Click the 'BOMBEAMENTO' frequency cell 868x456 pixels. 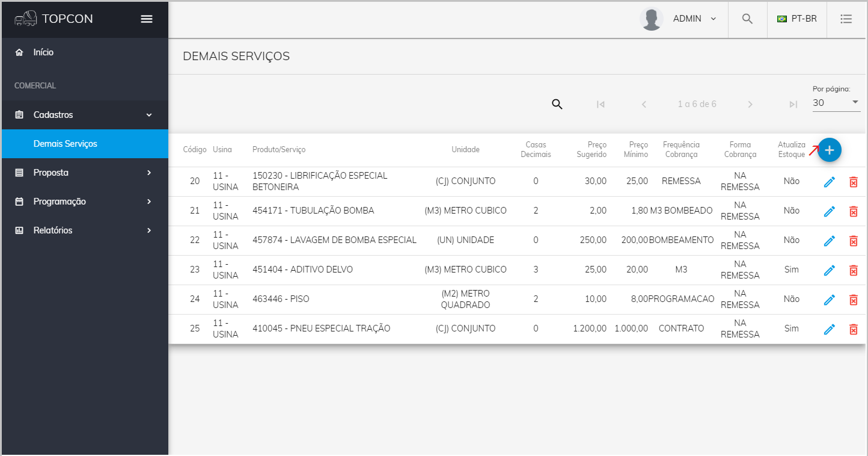click(x=681, y=241)
